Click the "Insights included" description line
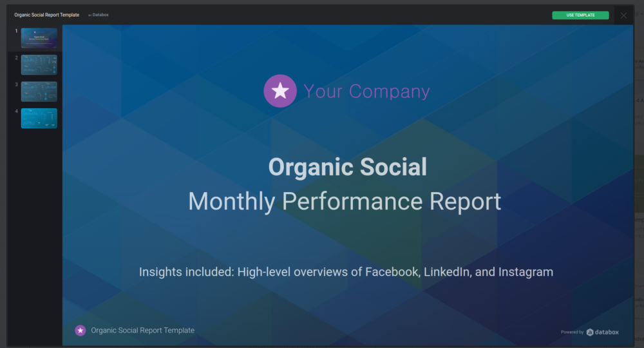This screenshot has width=644, height=348. (346, 272)
